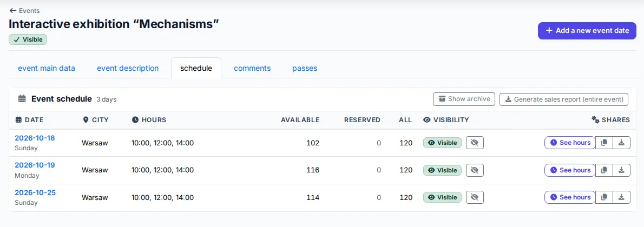Screen dimensions: 644x227
Task: Click the Visible badge for 2026-10-19
Action: (x=442, y=170)
